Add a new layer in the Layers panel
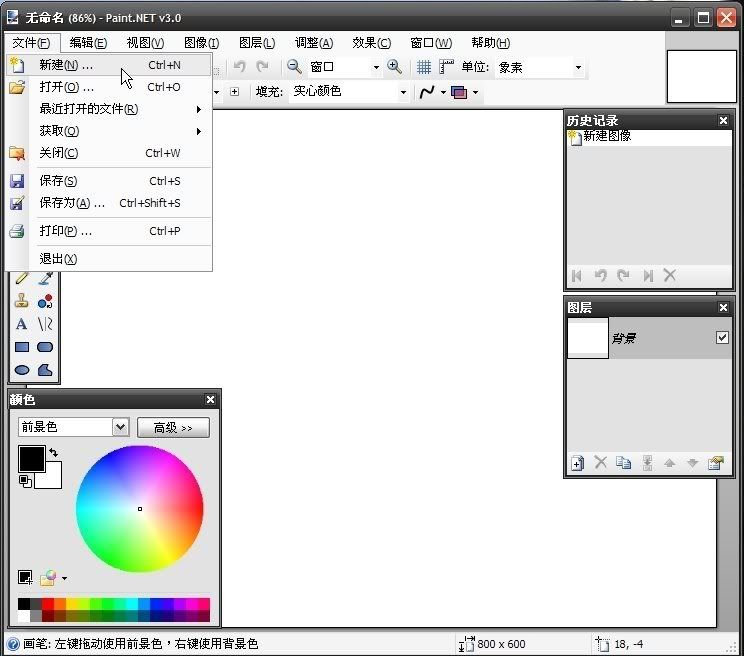 tap(577, 463)
